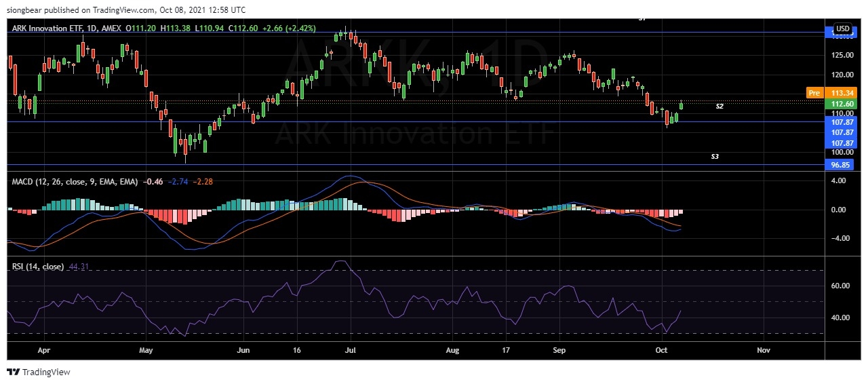Click the Aug label on time axis
The width and height of the screenshot is (868, 384).
[453, 351]
